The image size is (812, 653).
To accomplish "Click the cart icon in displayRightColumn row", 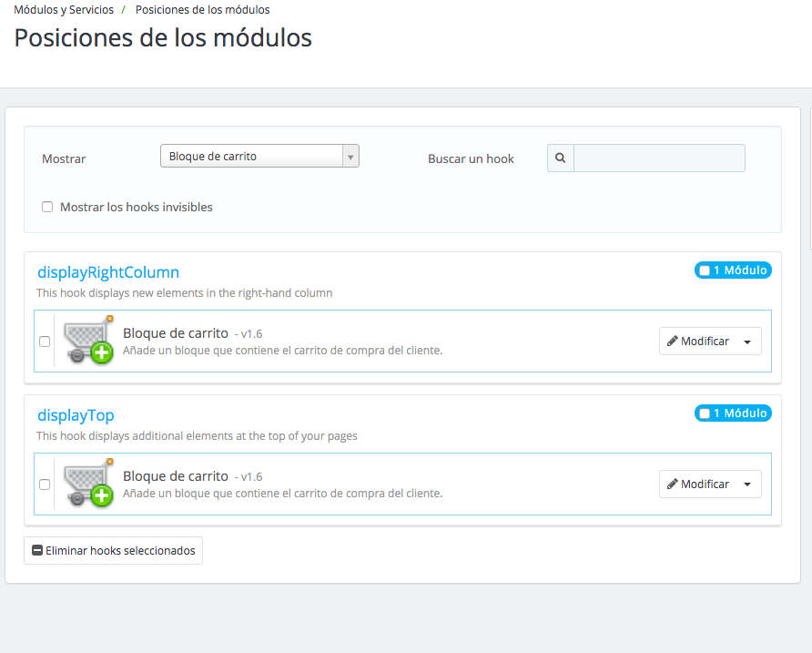I will (88, 340).
